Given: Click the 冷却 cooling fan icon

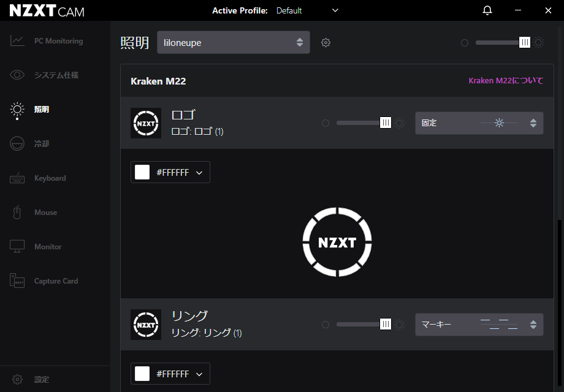Looking at the screenshot, I should click(17, 144).
